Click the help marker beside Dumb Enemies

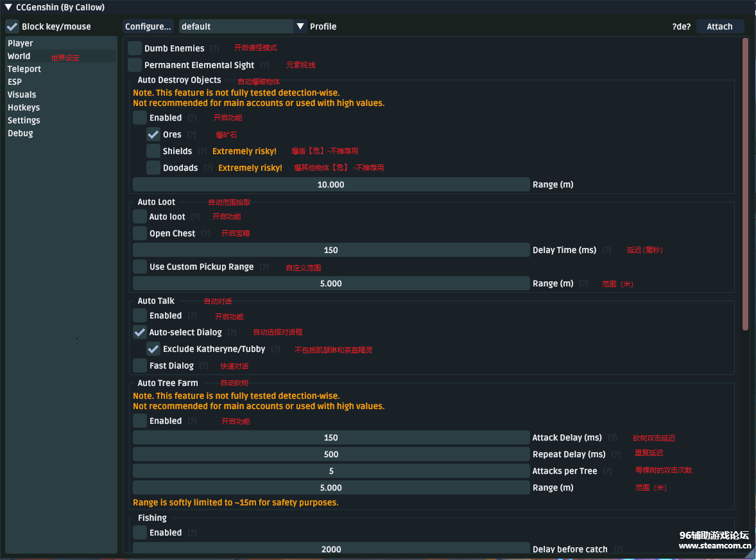214,49
